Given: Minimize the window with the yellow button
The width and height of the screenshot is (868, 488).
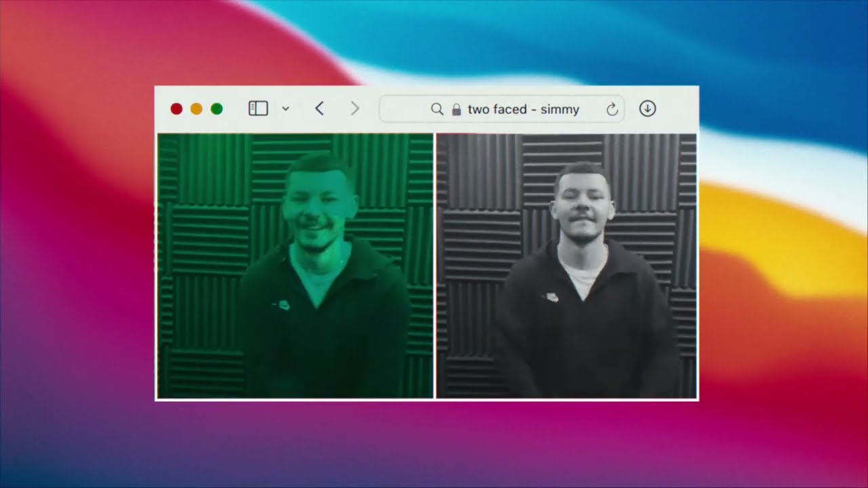Looking at the screenshot, I should pyautogui.click(x=197, y=108).
